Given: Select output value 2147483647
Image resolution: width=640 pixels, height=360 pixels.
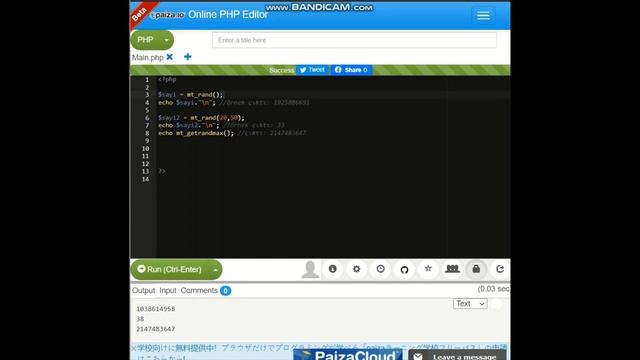Looking at the screenshot, I should coord(156,329).
